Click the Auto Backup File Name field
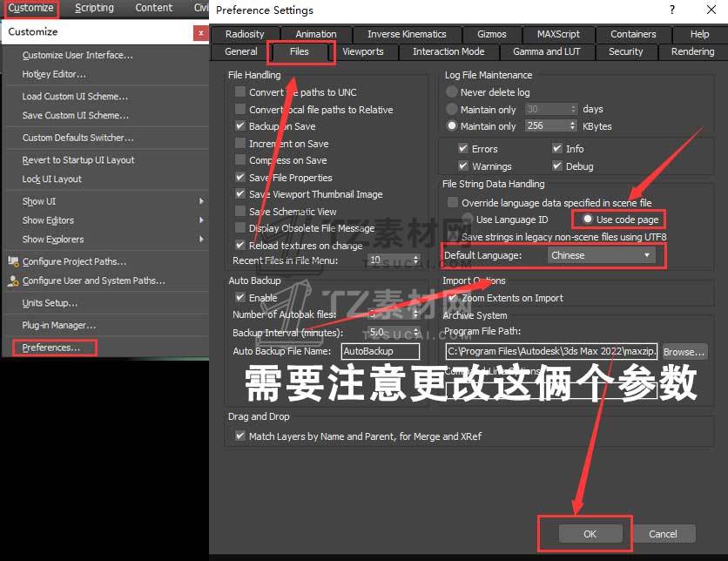 (x=381, y=351)
